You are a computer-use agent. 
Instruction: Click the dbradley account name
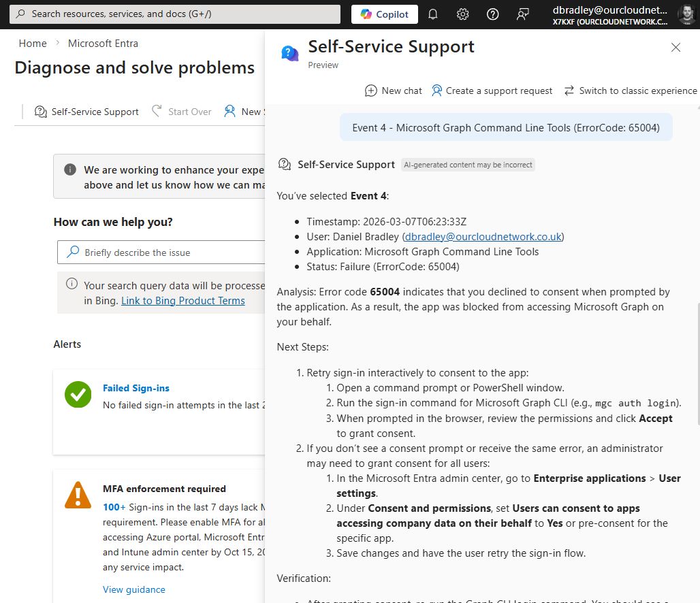[x=609, y=10]
